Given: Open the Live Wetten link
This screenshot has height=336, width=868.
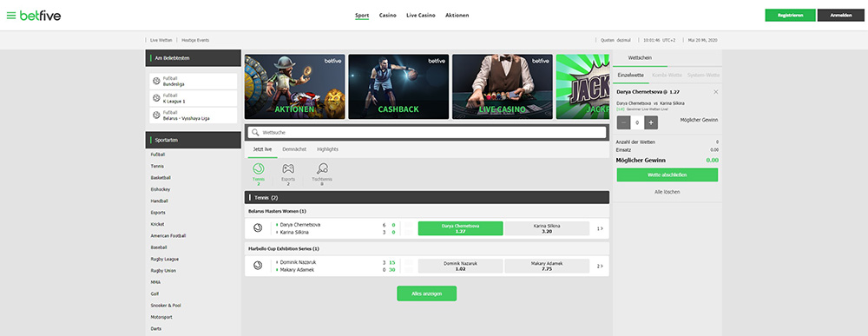Looking at the screenshot, I should [x=161, y=41].
